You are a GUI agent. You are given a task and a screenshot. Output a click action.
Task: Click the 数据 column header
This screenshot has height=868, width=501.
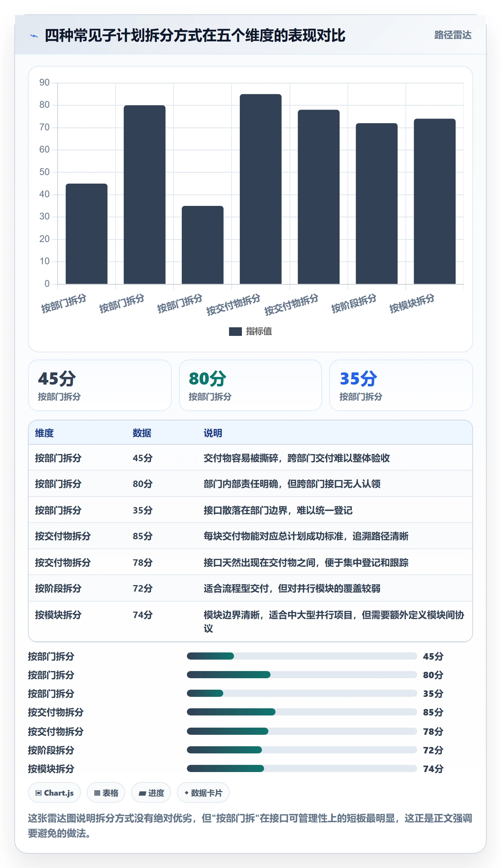coord(142,433)
